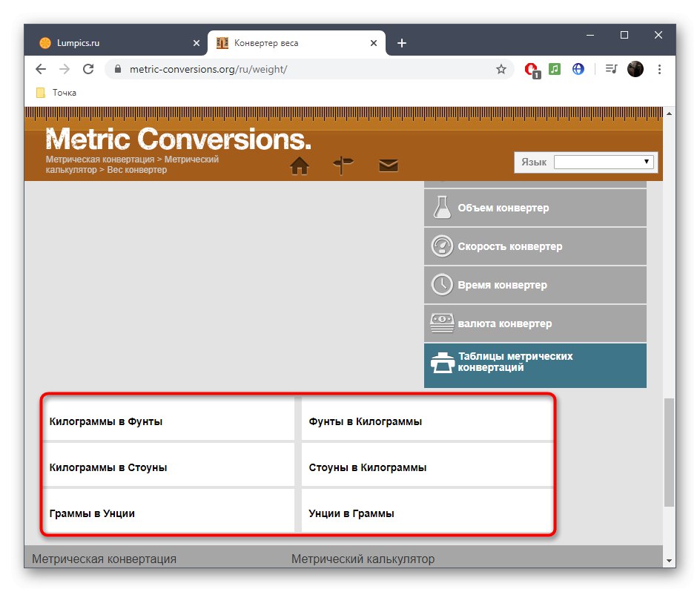The image size is (700, 592).
Task: Open the Точка bookmark folder
Action: (x=56, y=93)
